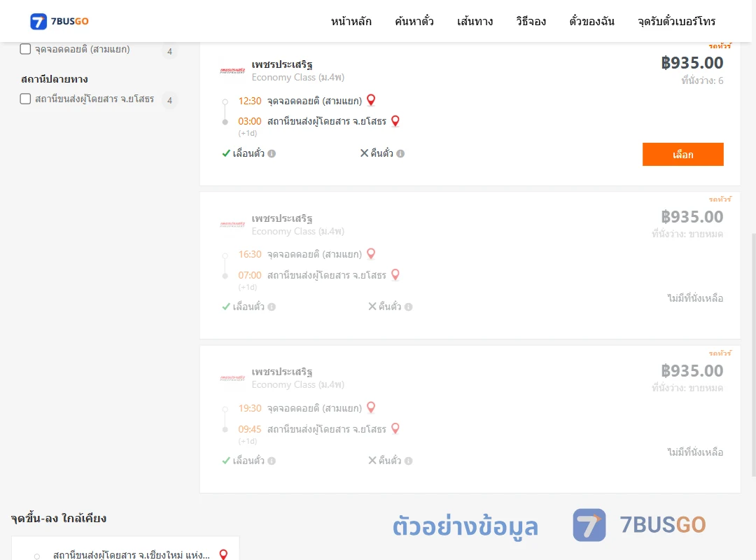Click the 7BUSGO logo in header
The height and width of the screenshot is (560, 756).
59,21
